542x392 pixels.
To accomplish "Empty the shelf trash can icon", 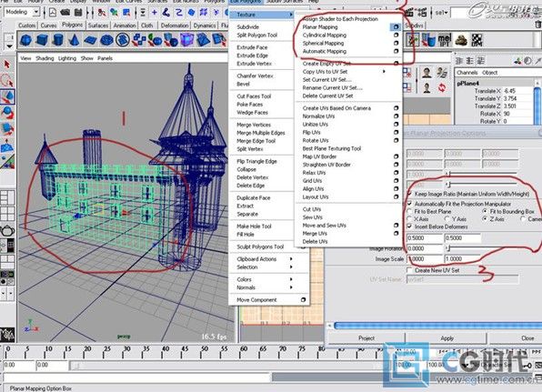I will tap(537, 25).
